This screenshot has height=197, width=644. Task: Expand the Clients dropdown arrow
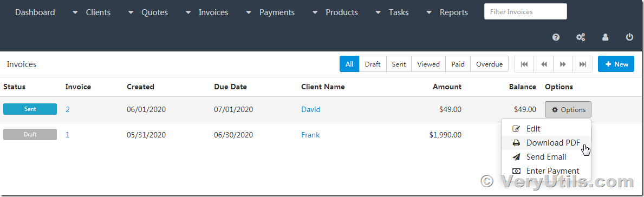(x=75, y=12)
